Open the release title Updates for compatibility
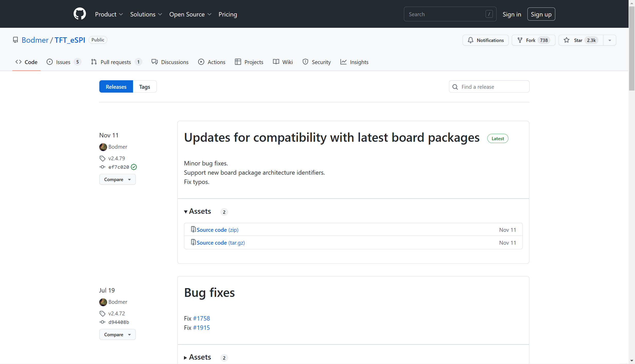This screenshot has width=635, height=364. (x=332, y=138)
